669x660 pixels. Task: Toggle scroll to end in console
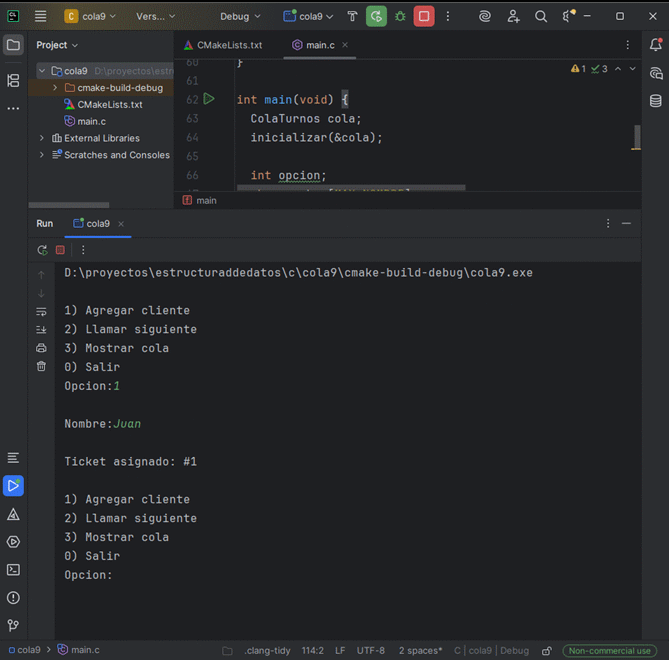(41, 329)
